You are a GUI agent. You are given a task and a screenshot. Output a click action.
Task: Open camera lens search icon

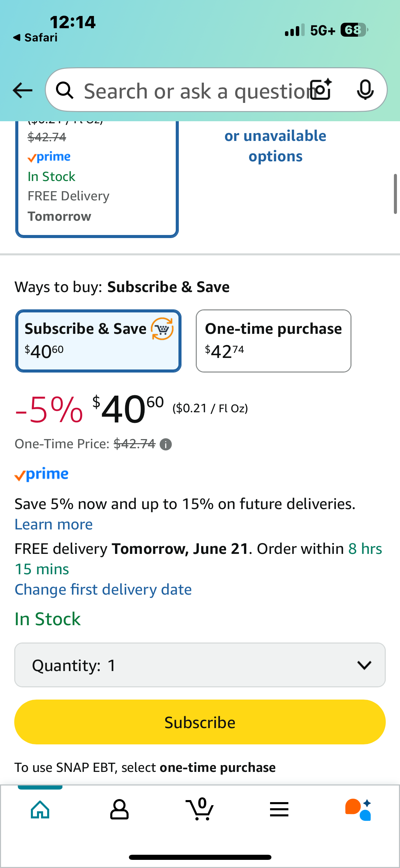click(x=321, y=90)
